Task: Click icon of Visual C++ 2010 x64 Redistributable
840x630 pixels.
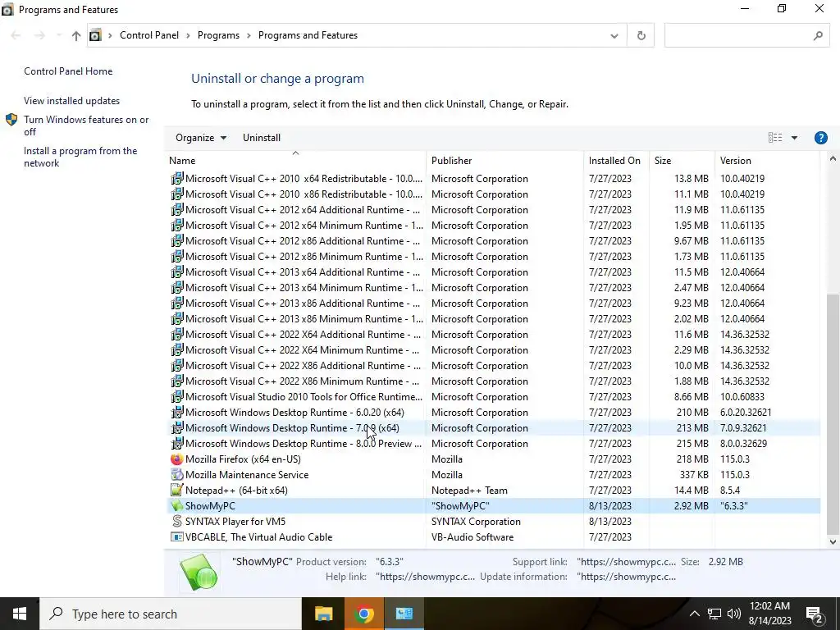Action: coord(177,178)
